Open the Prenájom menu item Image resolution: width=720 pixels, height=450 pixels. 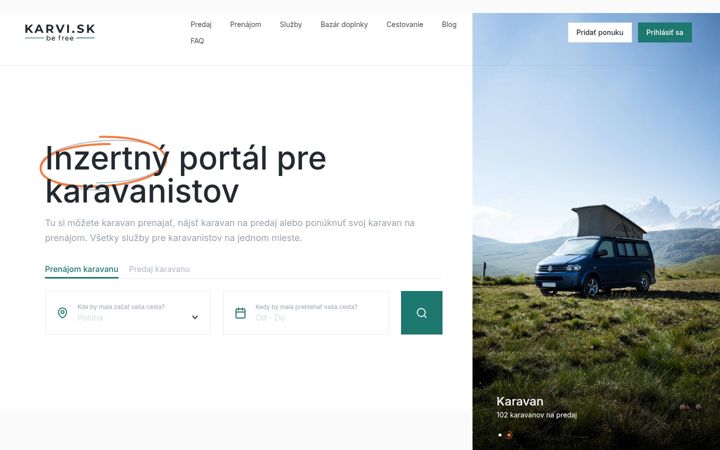pos(246,24)
